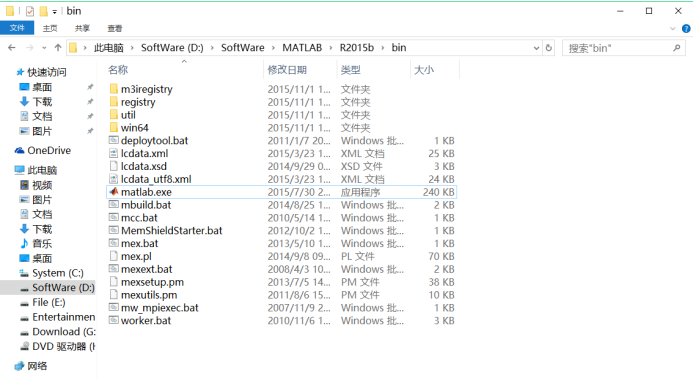Open the 查看 ribbon tab
693x380 pixels.
coord(114,28)
